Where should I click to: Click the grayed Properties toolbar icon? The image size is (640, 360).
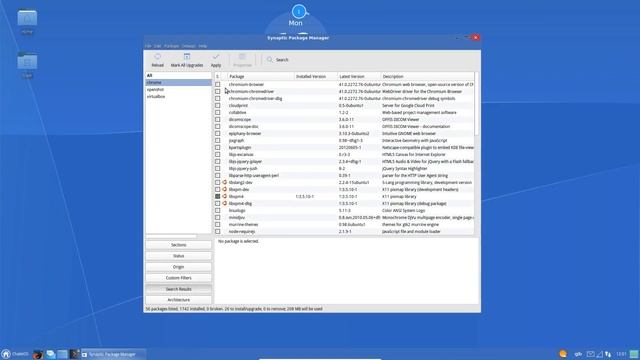(242, 57)
